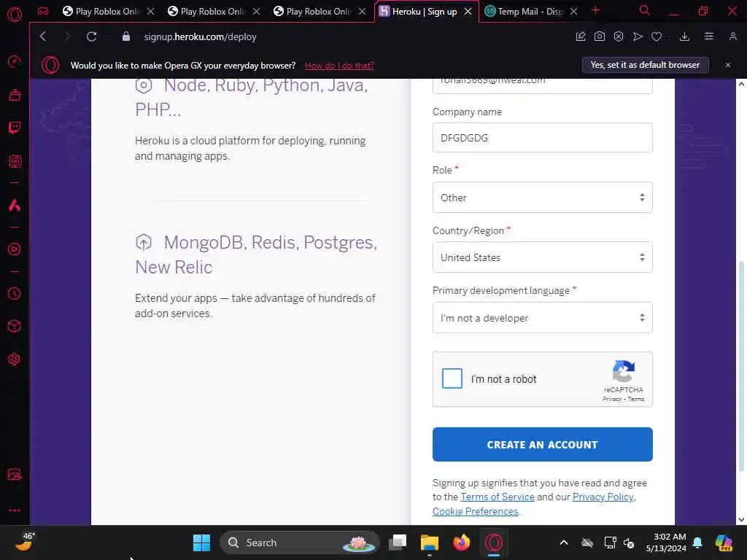Open Firefox from taskbar

461,542
